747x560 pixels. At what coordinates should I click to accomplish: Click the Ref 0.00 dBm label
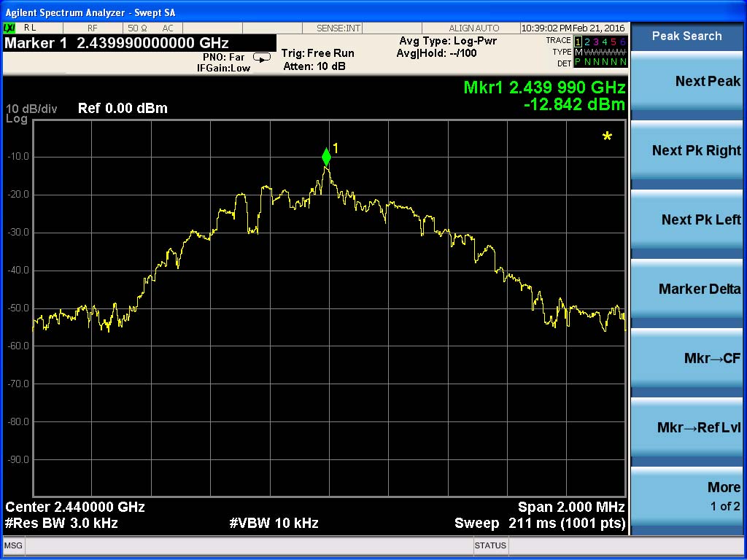[x=123, y=109]
